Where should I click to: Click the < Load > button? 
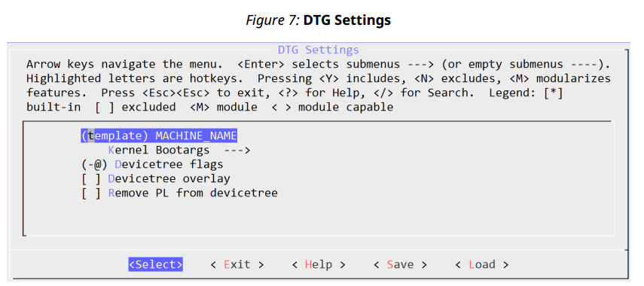(x=482, y=265)
